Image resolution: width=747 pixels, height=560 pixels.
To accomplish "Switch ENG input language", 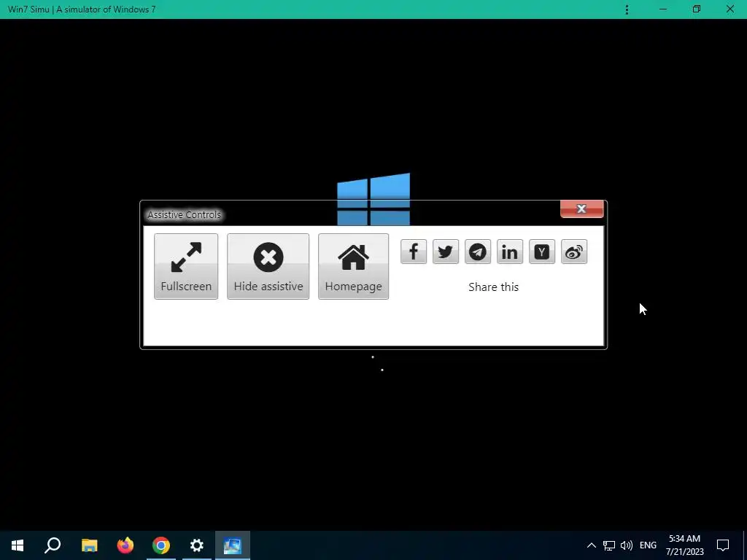I will coord(648,545).
